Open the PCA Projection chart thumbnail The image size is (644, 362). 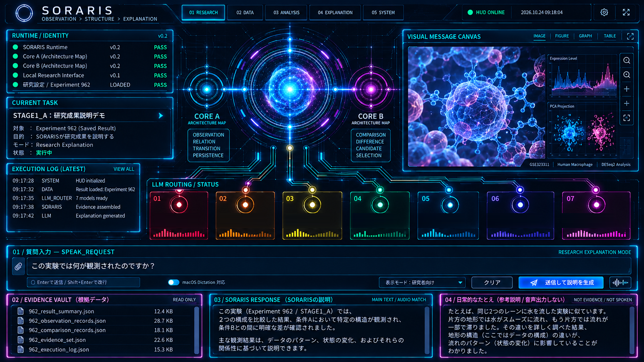pyautogui.click(x=582, y=129)
